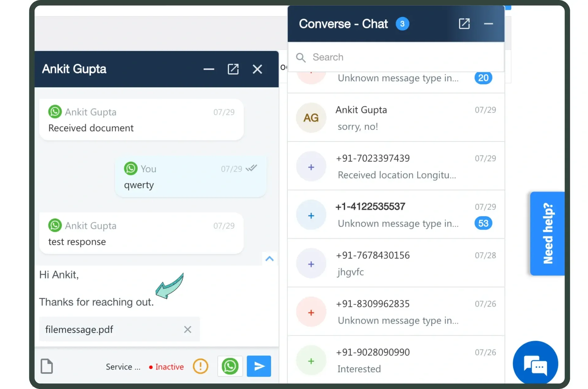
Task: Click the search magnifier icon
Action: coord(301,57)
